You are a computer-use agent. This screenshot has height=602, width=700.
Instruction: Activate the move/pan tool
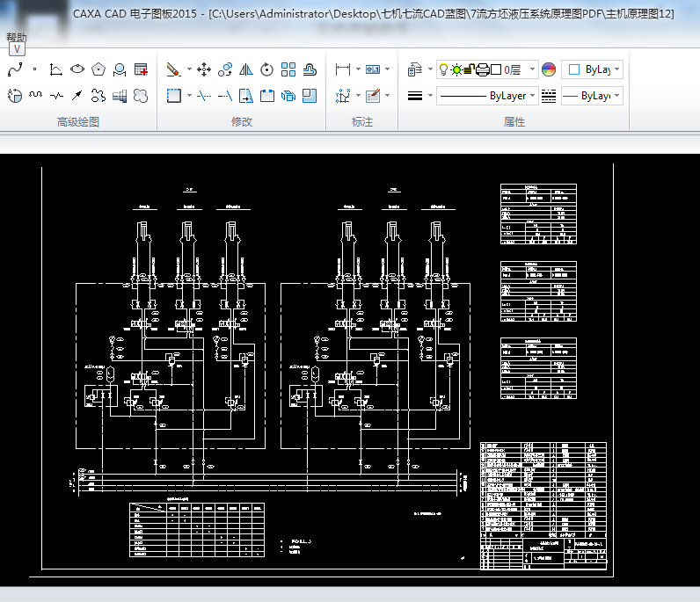tap(204, 69)
